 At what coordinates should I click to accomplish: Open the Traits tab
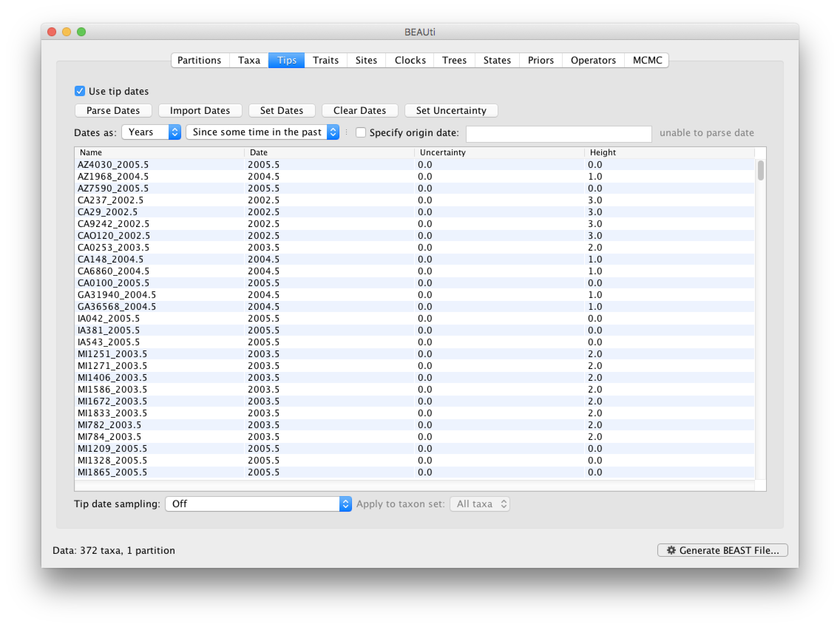(x=326, y=60)
